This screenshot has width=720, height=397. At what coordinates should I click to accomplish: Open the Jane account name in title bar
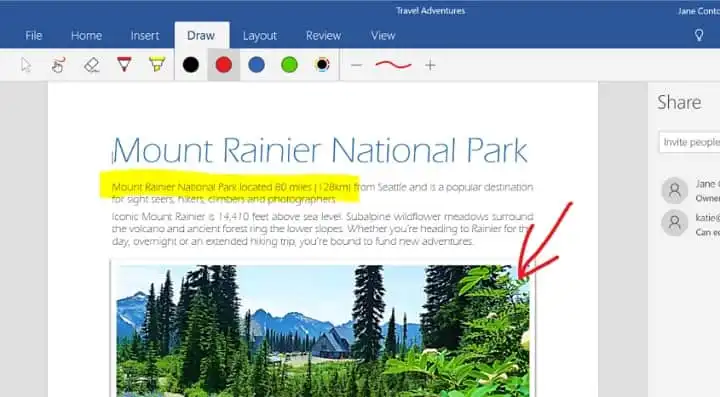pos(698,11)
